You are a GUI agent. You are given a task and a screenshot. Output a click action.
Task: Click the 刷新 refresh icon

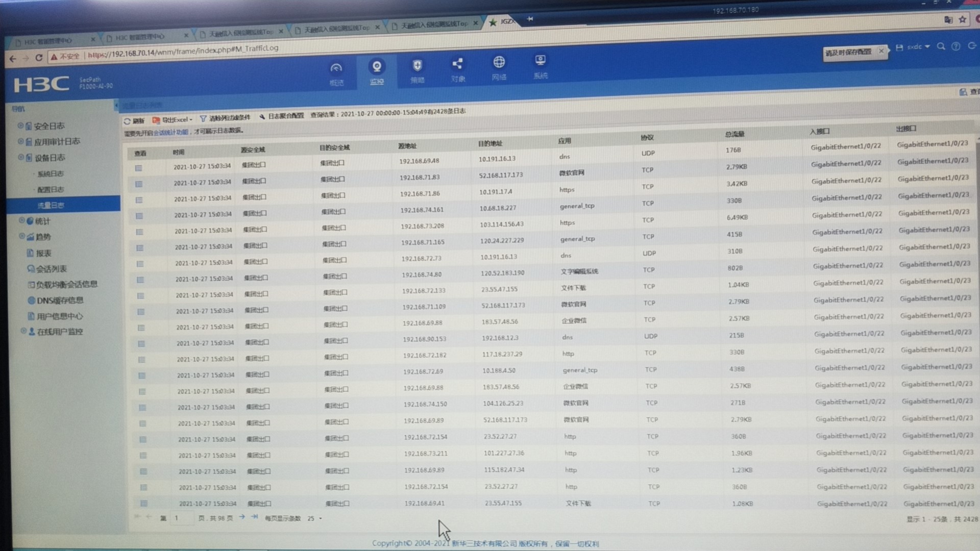pyautogui.click(x=128, y=121)
